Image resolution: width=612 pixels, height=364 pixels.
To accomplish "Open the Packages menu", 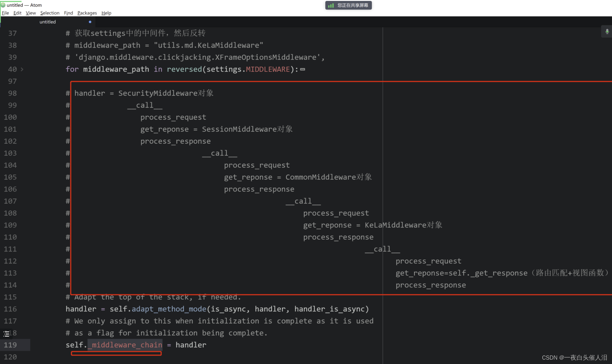I will pos(87,13).
